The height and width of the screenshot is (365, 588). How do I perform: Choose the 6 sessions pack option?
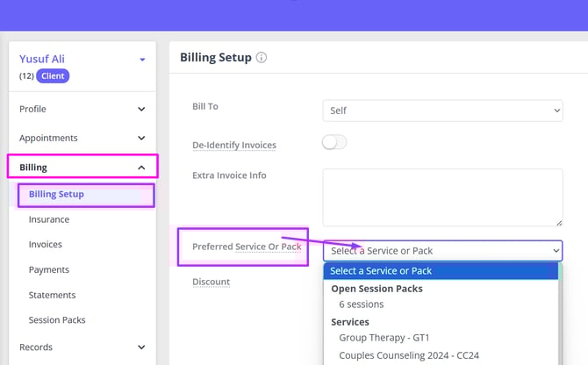(362, 304)
